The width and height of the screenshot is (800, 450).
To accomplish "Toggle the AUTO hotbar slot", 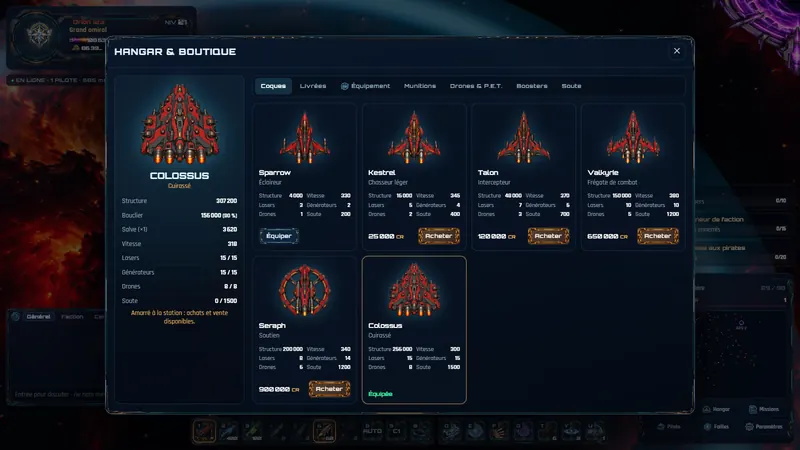I will 372,431.
